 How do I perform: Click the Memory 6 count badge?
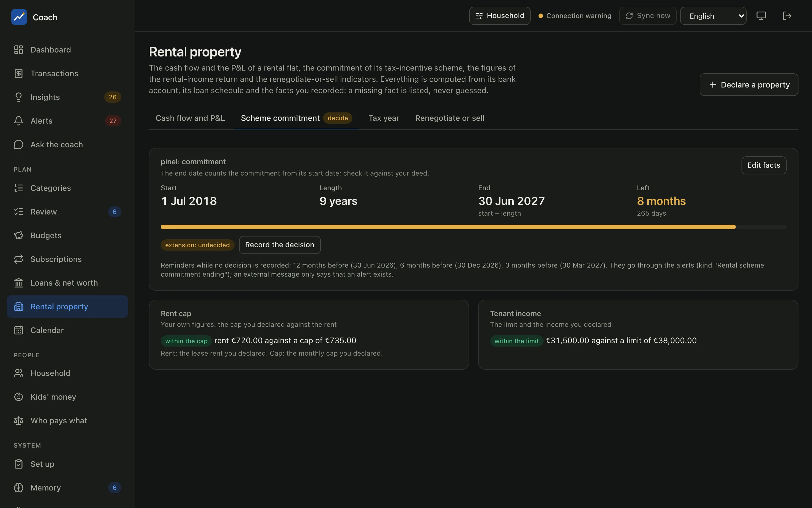click(x=114, y=487)
